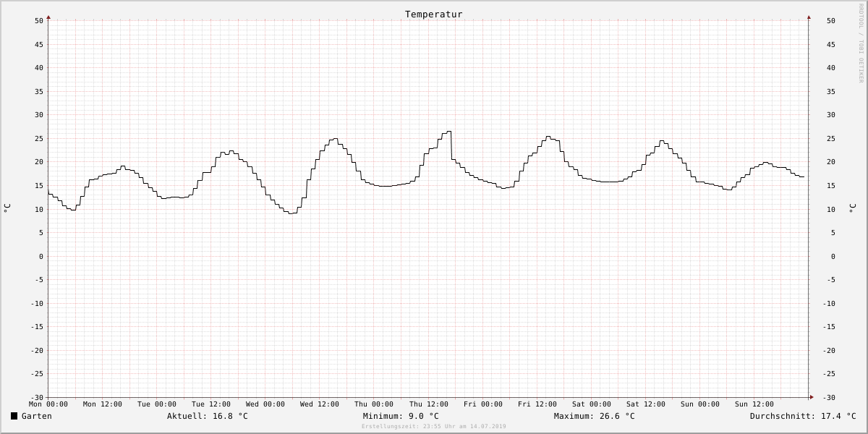This screenshot has height=434, width=868.
Task: Click the 'Sun 00:00' time axis label
Action: (700, 404)
